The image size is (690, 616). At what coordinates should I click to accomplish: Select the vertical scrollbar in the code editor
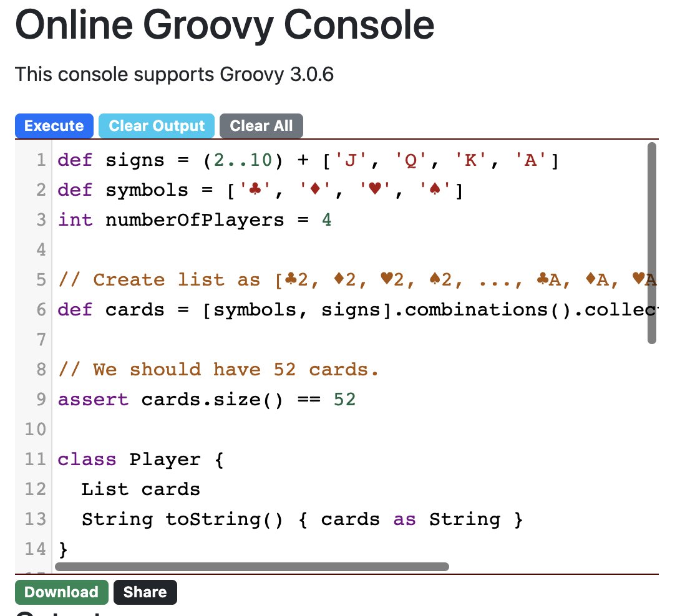[652, 243]
